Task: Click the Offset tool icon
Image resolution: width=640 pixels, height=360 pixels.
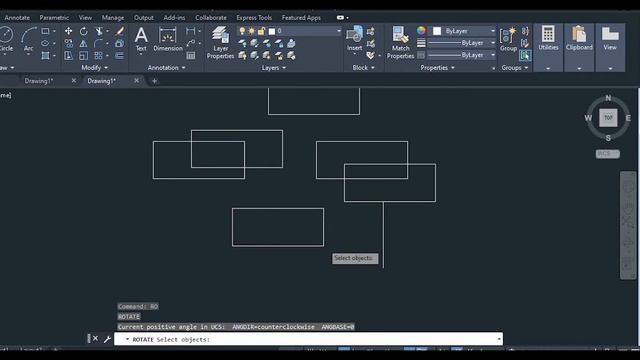Action: click(x=120, y=56)
